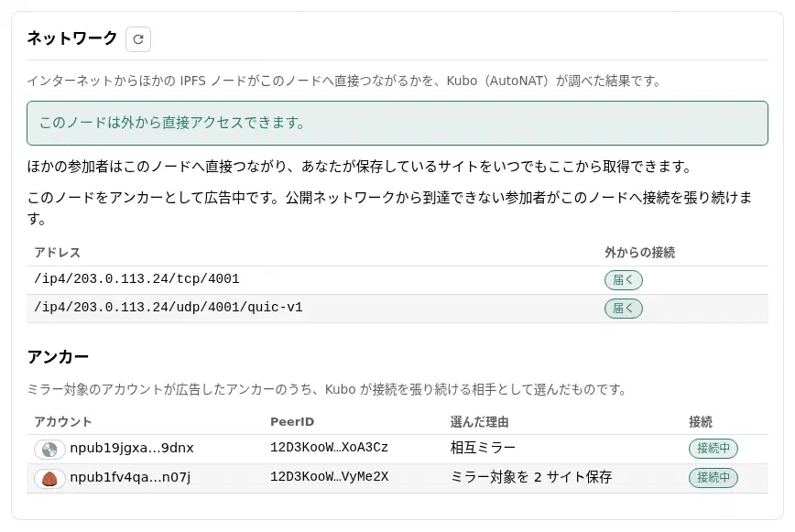Click the アドレス column header
795x532 pixels.
tap(58, 253)
